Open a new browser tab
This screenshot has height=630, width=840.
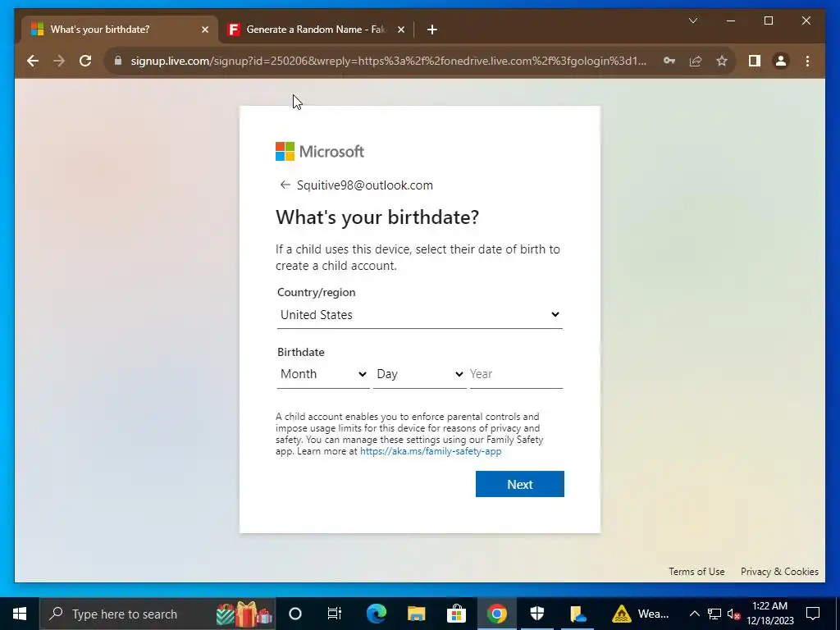click(431, 30)
